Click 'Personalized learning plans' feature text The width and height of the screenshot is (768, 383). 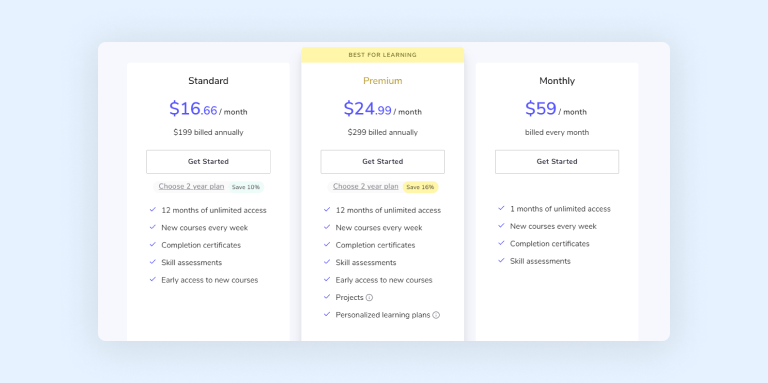pos(383,315)
